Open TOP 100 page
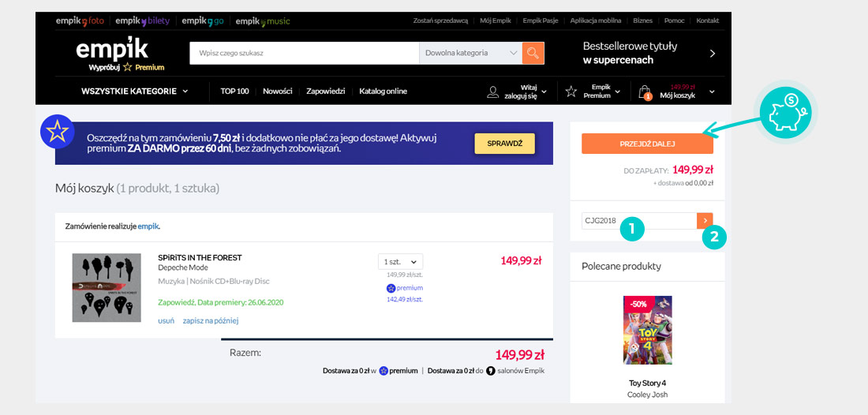Image resolution: width=868 pixels, height=415 pixels. point(234,92)
